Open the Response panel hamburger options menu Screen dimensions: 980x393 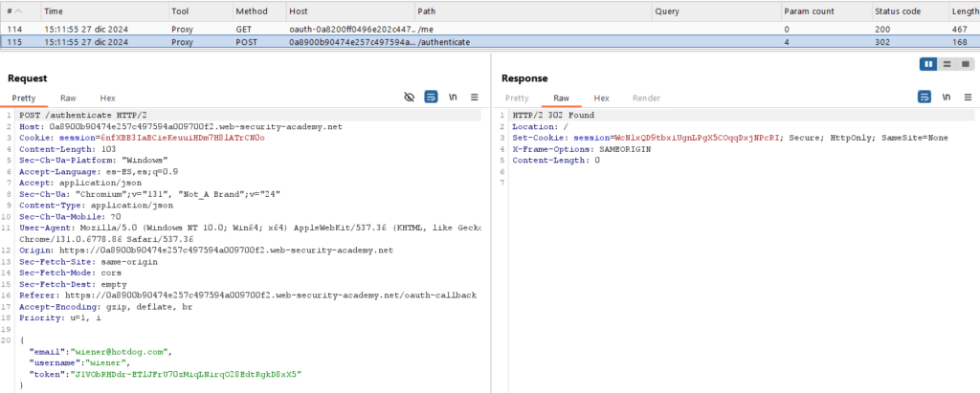969,98
